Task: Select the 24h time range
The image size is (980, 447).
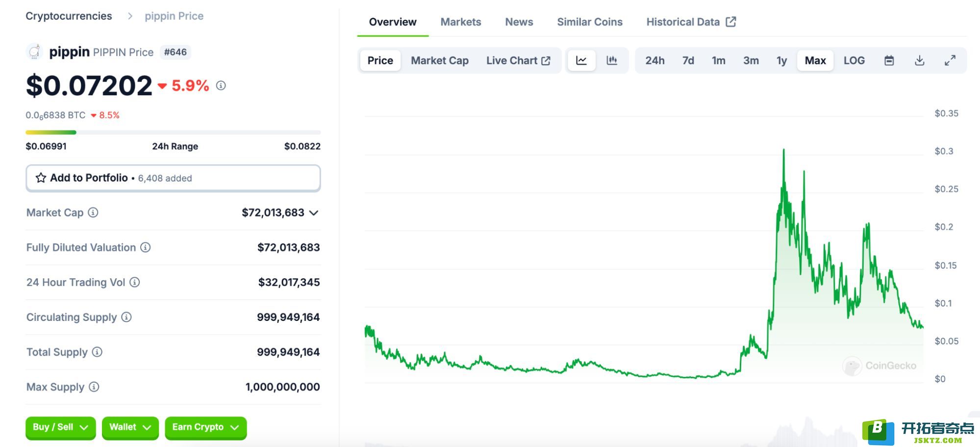Action: pyautogui.click(x=654, y=60)
